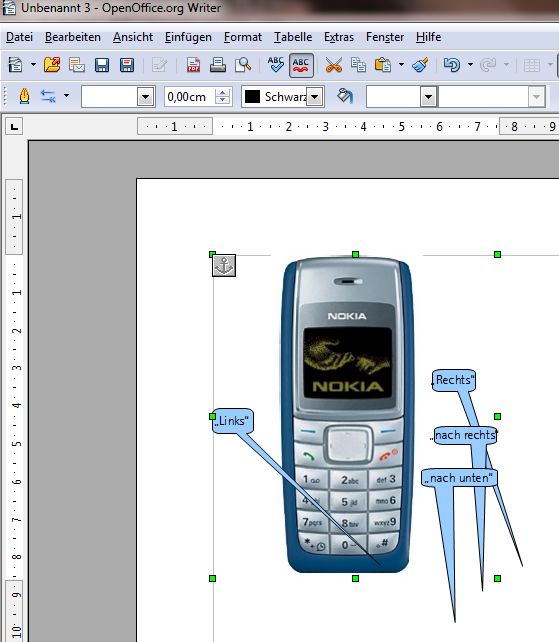Screen dimensions: 559x642
Task: Open the Einfügen menu
Action: [x=188, y=37]
